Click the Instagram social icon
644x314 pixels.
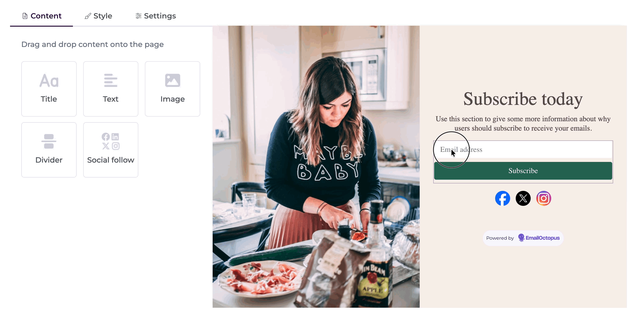pyautogui.click(x=544, y=198)
